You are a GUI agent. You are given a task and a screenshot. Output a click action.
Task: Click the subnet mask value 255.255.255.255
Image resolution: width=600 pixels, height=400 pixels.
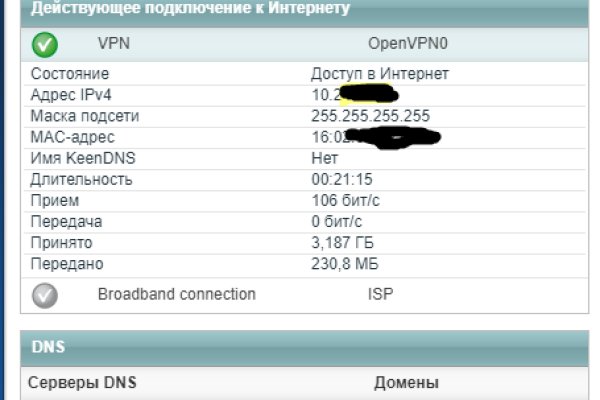(371, 116)
